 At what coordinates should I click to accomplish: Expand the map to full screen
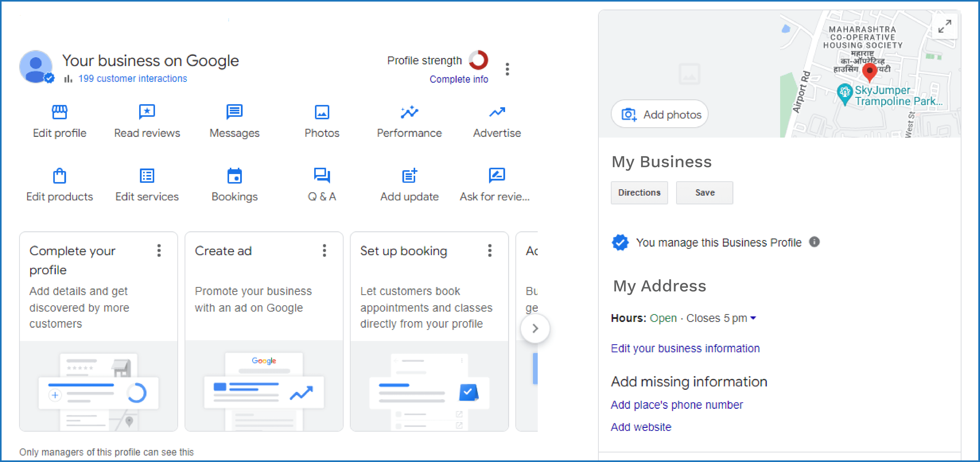945,26
